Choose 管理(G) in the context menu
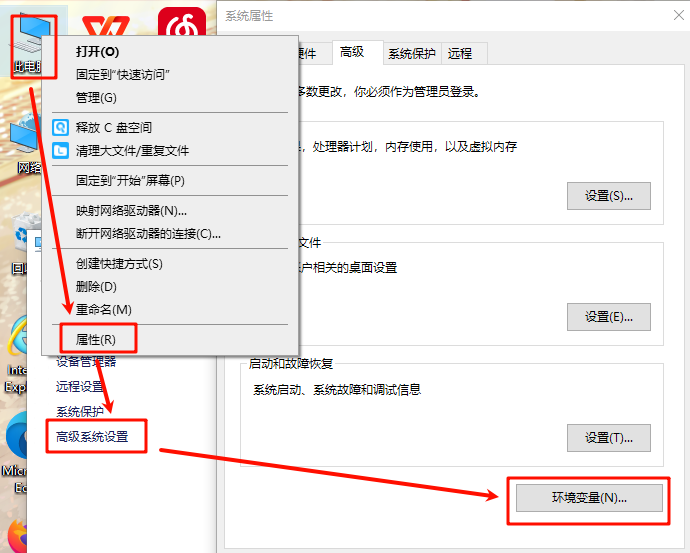This screenshot has height=553, width=690. tap(96, 97)
